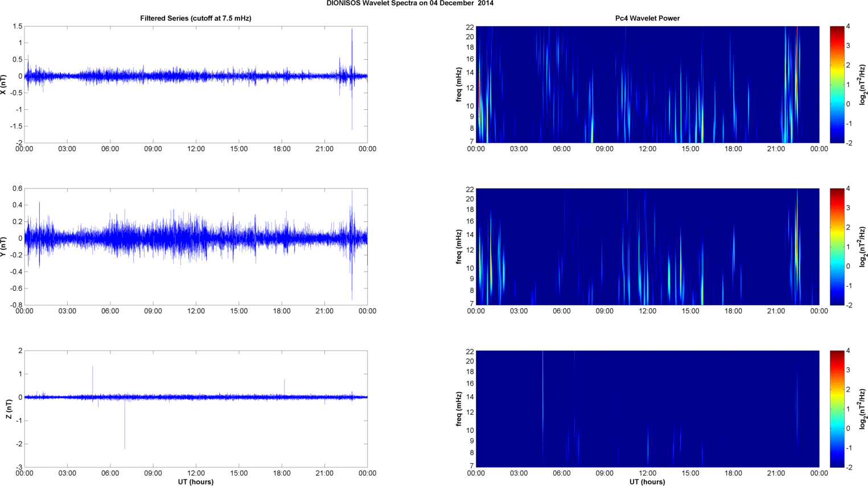The width and height of the screenshot is (868, 486).
Task: Click the 'Y (nT)' axis label
Action: click(4, 246)
